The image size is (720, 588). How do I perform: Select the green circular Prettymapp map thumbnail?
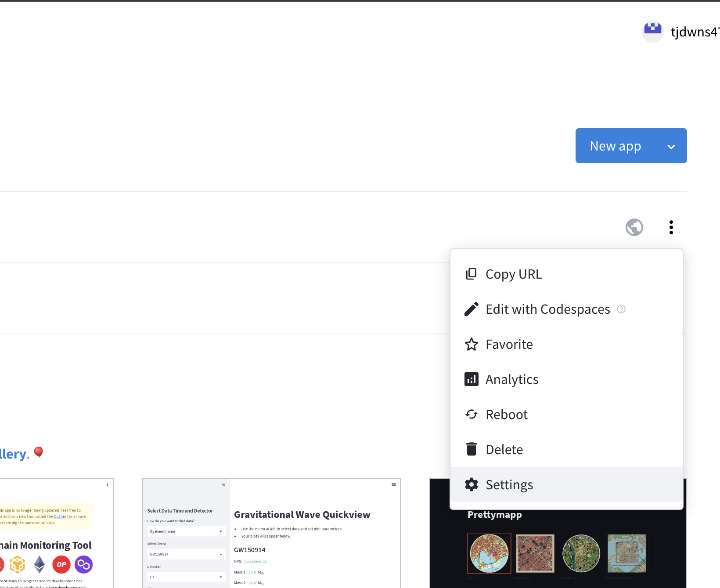pos(581,553)
